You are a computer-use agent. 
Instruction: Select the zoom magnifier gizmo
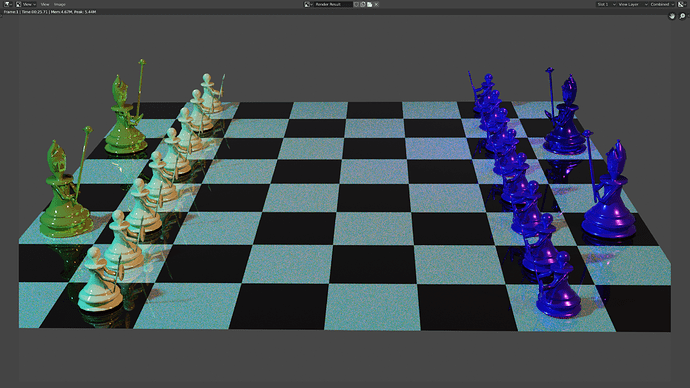coord(683,16)
